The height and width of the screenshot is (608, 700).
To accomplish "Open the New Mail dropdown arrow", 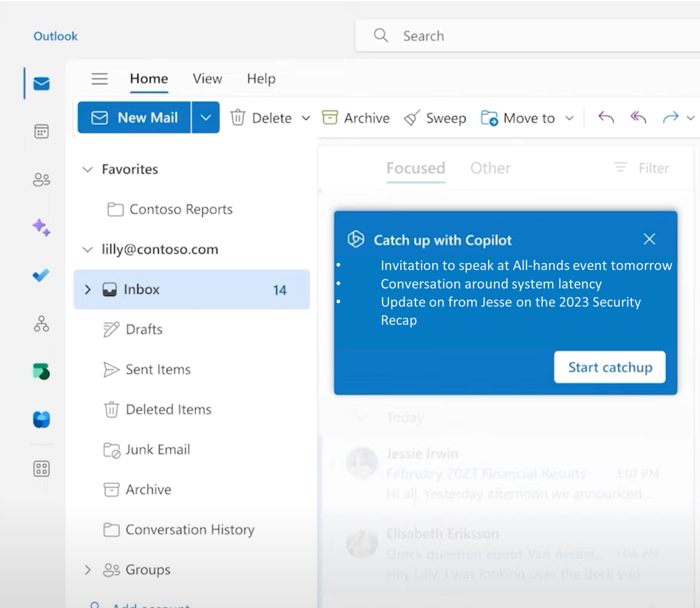I will [205, 118].
